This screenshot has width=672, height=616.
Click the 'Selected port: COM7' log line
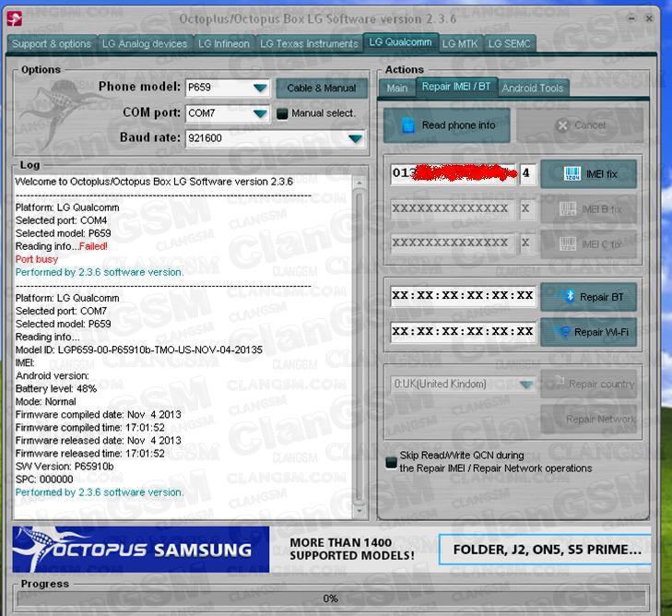coord(61,311)
